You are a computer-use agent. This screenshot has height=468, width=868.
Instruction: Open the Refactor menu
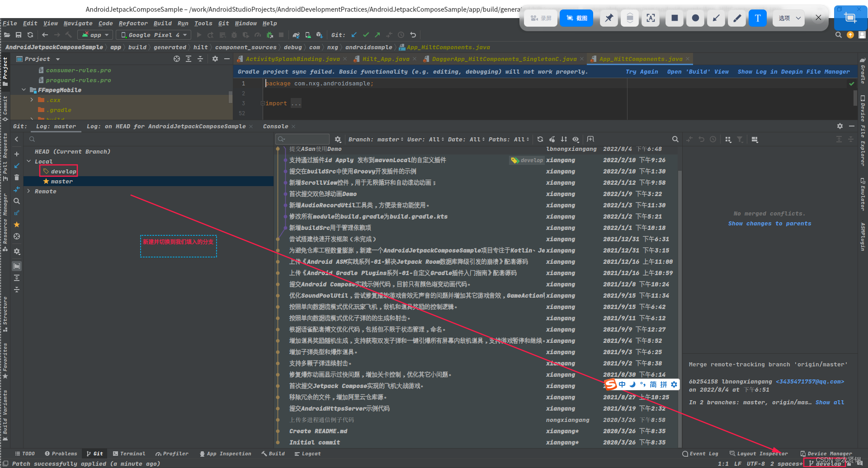(x=133, y=23)
